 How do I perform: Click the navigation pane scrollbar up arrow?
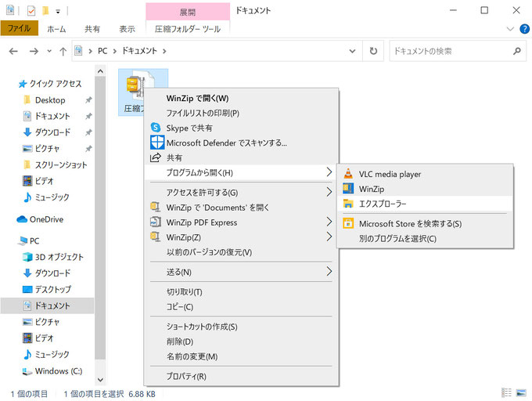[100, 71]
